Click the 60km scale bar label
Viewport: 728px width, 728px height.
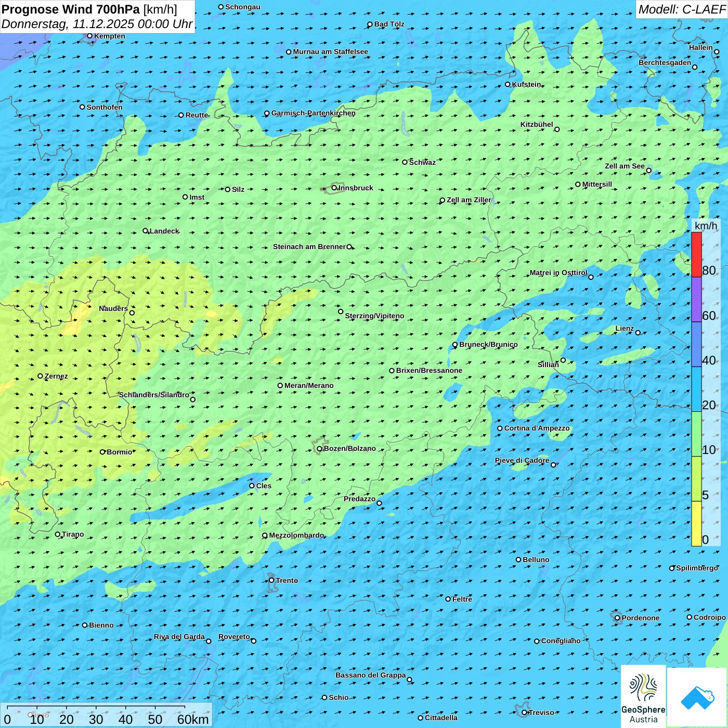click(x=193, y=719)
